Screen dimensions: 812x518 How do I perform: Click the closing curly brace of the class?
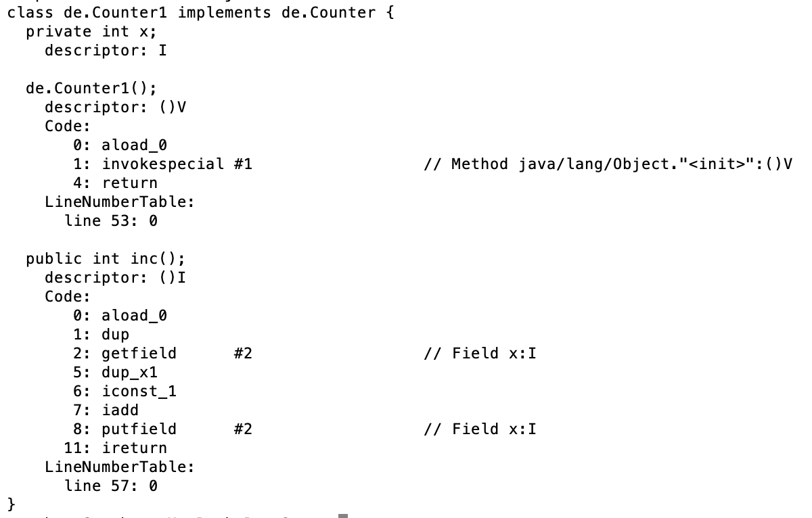tap(11, 504)
